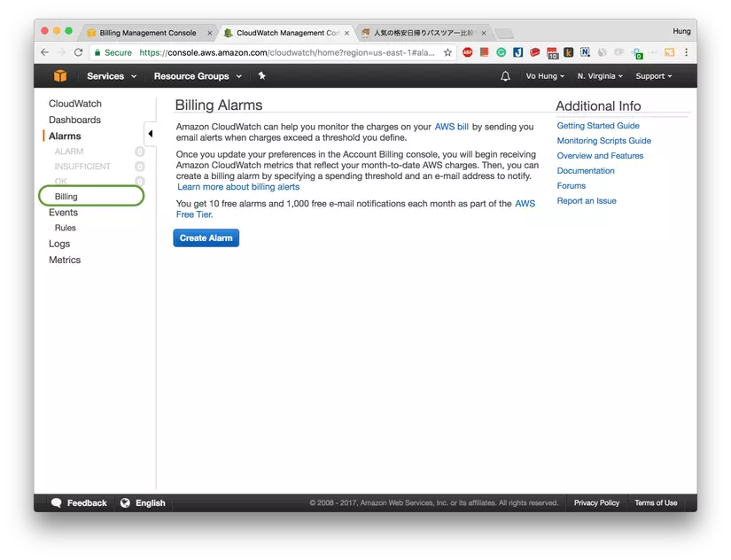Click the orange k extension icon
731x560 pixels.
(568, 52)
